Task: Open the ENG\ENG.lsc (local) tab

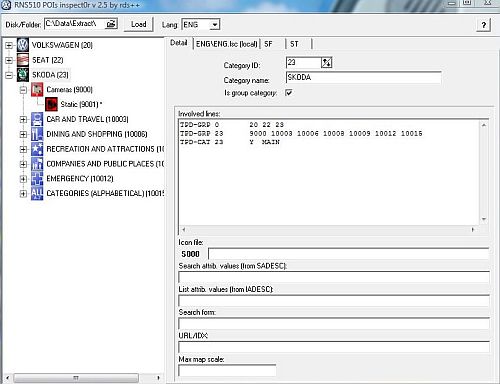Action: [x=227, y=44]
